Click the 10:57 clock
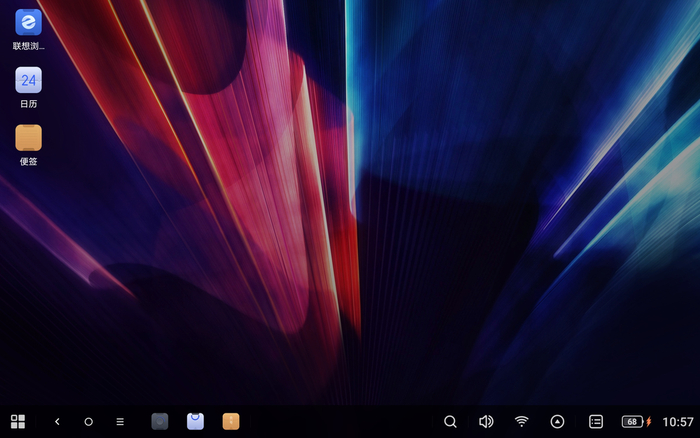The image size is (700, 438). coord(677,422)
